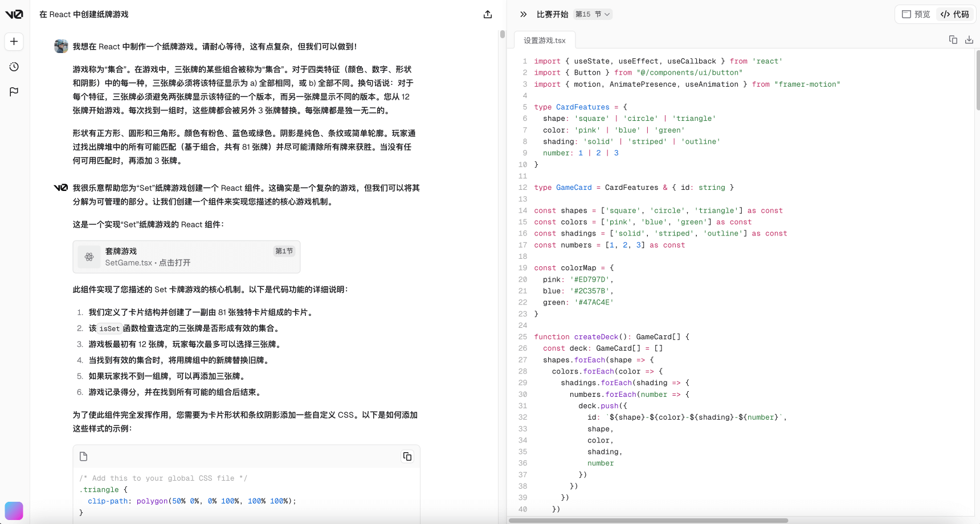The width and height of the screenshot is (980, 524).
Task: Select the 设置游戏.tsx tab
Action: (x=544, y=40)
